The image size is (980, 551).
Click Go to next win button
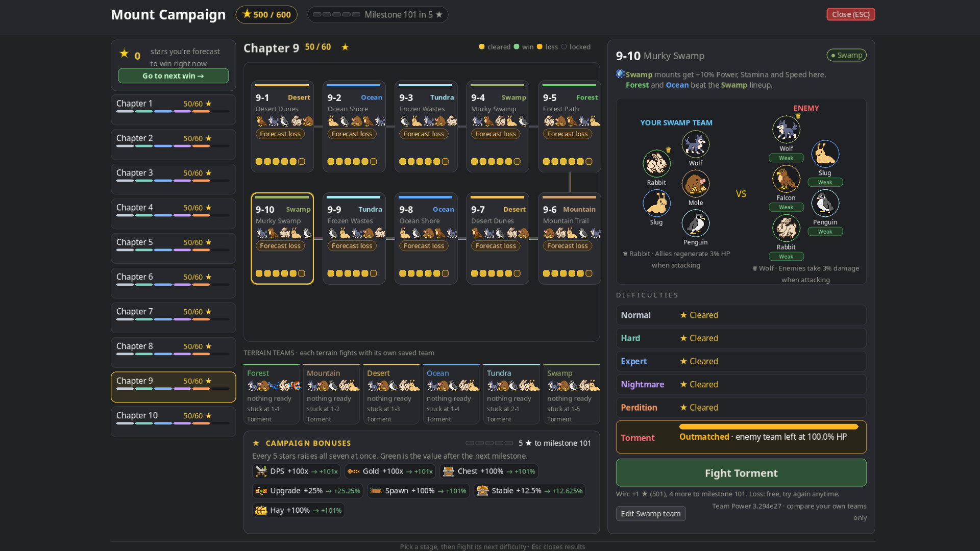click(x=174, y=76)
